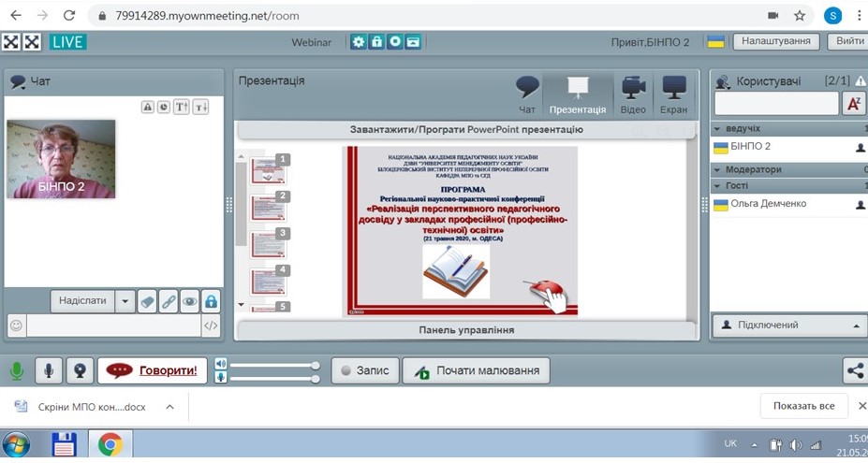Click the microphone button in bottom bar
The image size is (868, 463).
pyautogui.click(x=49, y=371)
